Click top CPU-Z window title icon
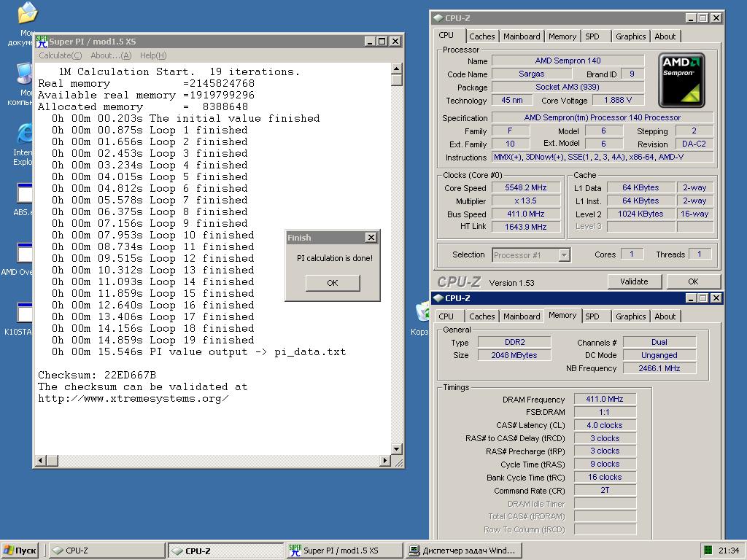 tap(438, 18)
